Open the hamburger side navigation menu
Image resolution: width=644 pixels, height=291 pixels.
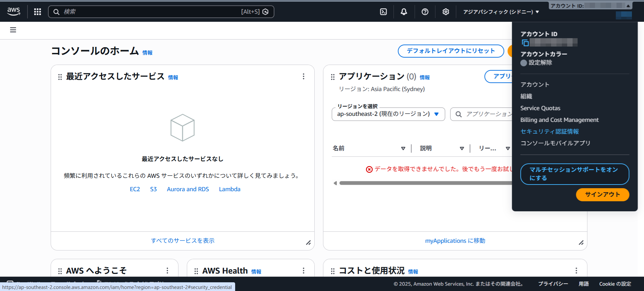tap(13, 30)
